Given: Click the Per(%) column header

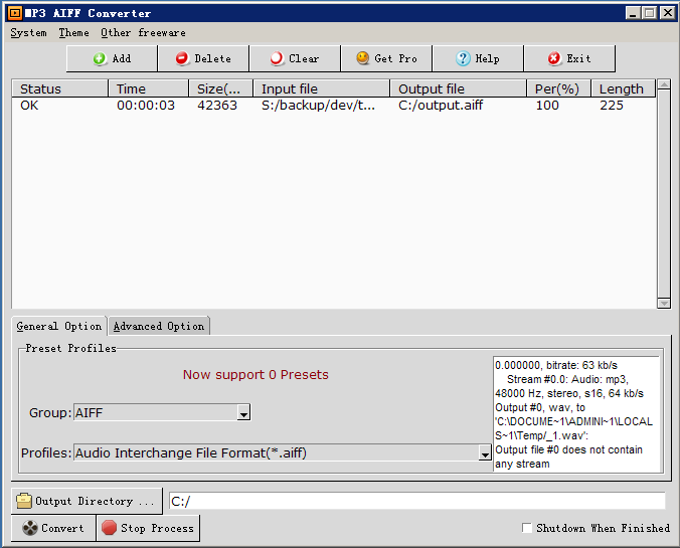Looking at the screenshot, I should [x=559, y=88].
